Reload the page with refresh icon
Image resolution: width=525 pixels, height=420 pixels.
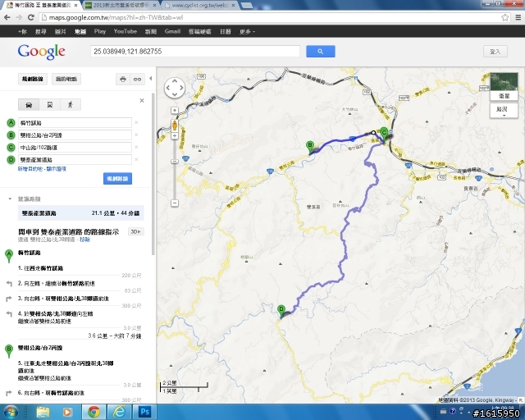tap(31, 17)
